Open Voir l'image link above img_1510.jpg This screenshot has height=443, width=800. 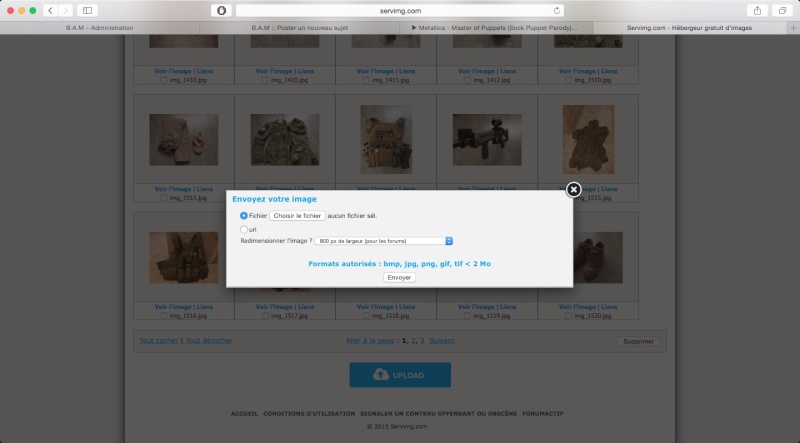point(578,71)
